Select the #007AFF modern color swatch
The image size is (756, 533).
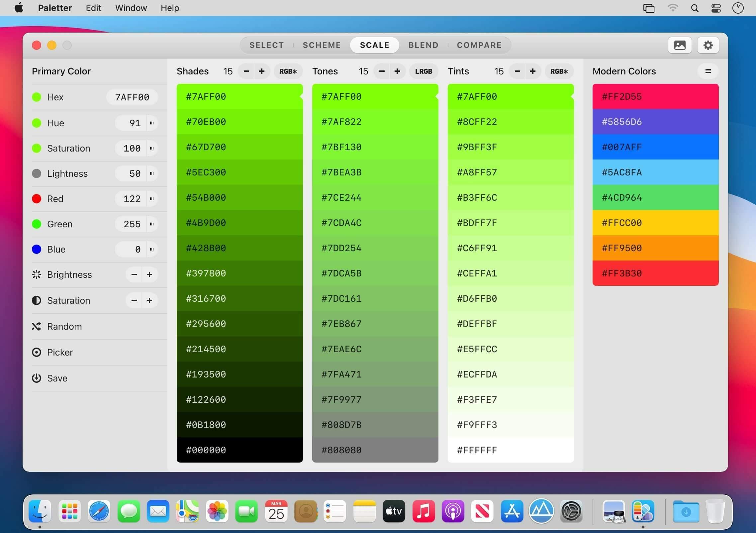point(655,147)
